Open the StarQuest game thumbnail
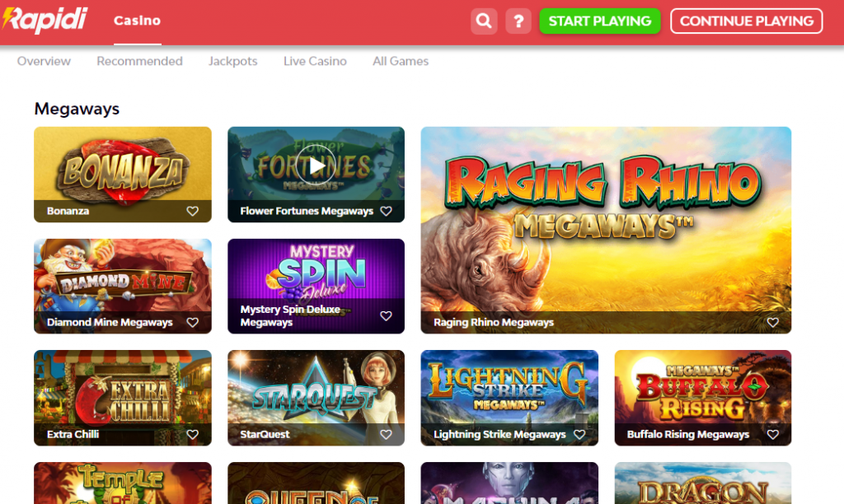 pos(316,398)
